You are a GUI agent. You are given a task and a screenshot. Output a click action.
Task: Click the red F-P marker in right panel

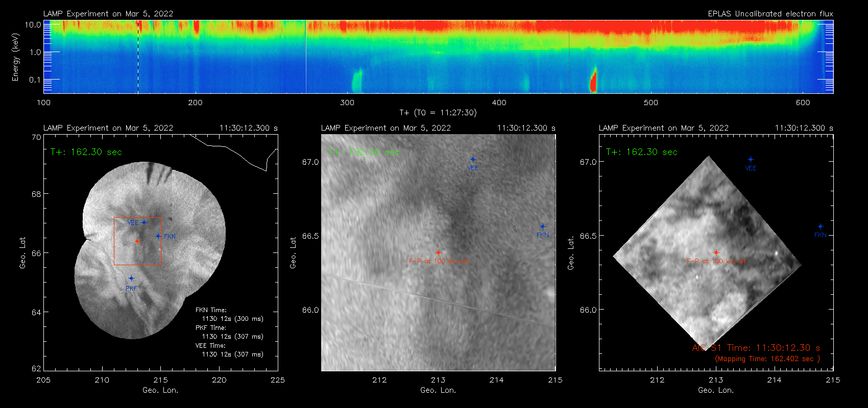pos(716,252)
